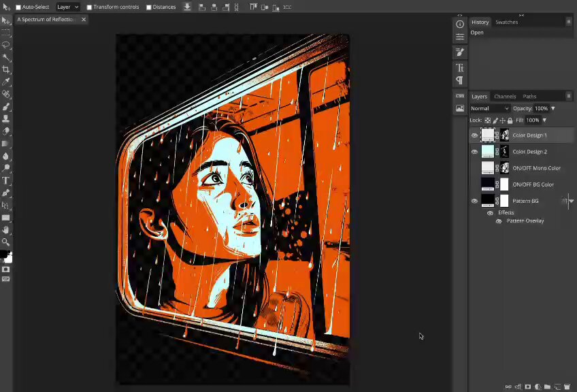Open the Fill slider arrow

[544, 120]
